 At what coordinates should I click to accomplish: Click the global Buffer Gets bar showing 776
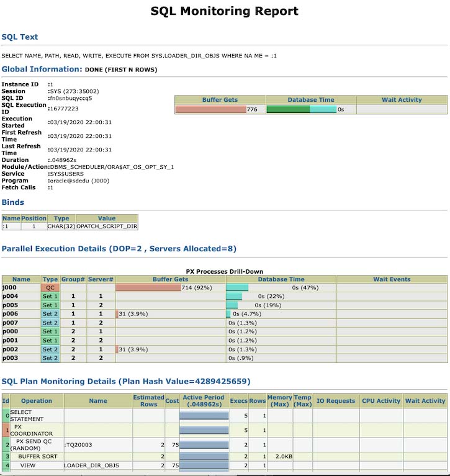[211, 109]
